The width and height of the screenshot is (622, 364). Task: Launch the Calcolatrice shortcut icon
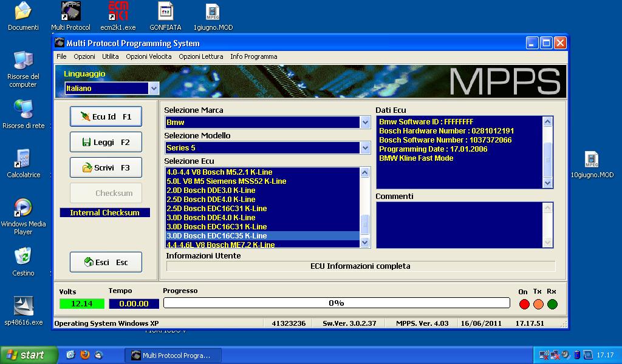pos(23,158)
